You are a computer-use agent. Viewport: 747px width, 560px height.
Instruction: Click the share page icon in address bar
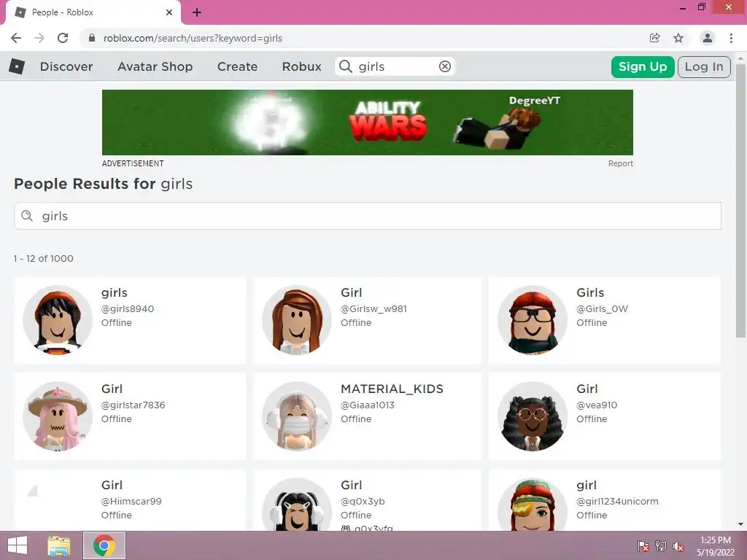click(655, 38)
